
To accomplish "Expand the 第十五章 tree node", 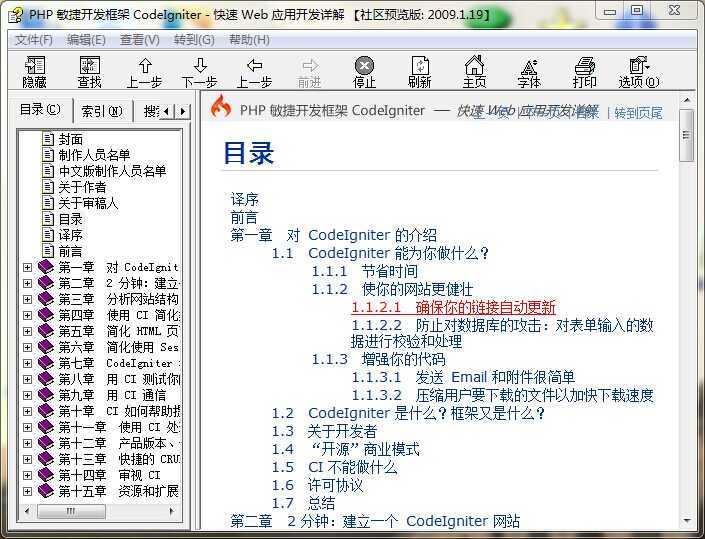I will (x=27, y=491).
